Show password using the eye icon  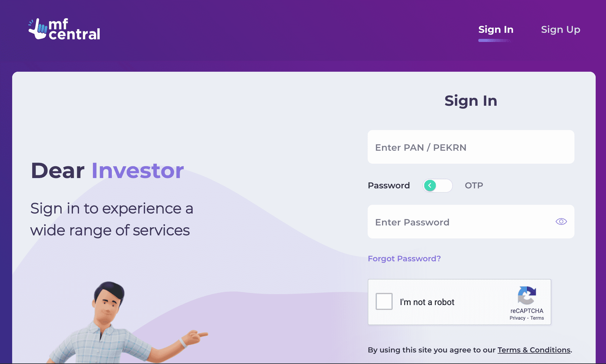pos(561,221)
